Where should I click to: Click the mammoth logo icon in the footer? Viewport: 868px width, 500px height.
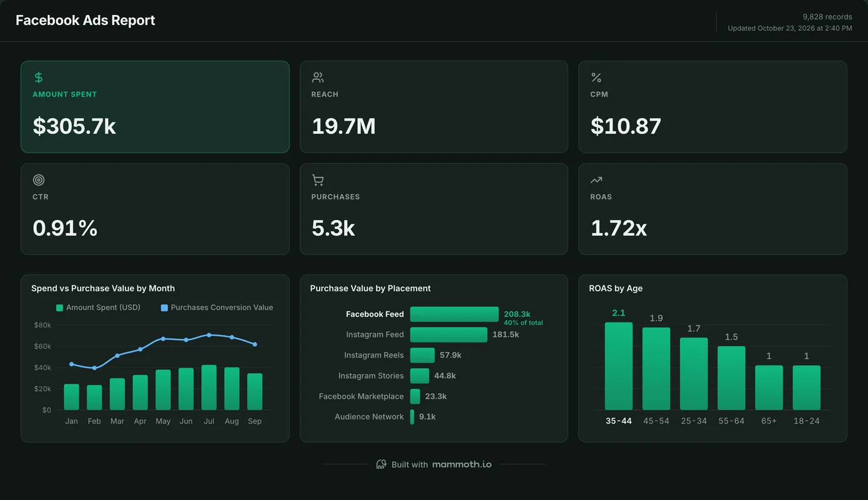(x=382, y=464)
